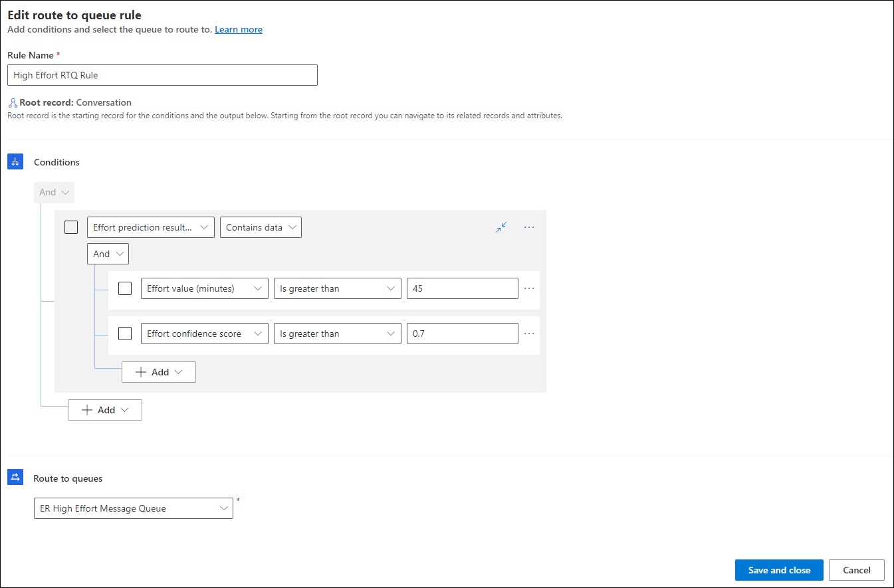This screenshot has height=588, width=894.
Task: Open the Is greater than dropdown for Effort value
Action: (338, 288)
